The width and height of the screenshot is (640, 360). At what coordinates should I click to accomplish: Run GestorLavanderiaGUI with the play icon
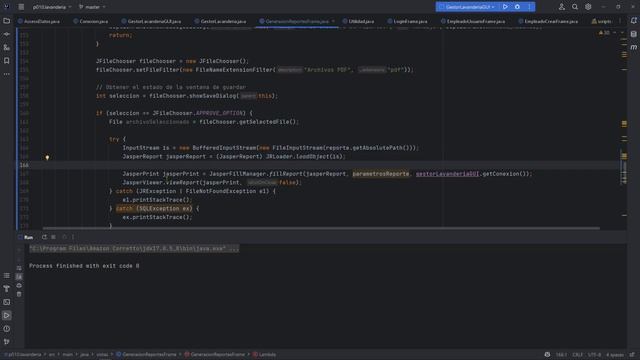pyautogui.click(x=505, y=7)
